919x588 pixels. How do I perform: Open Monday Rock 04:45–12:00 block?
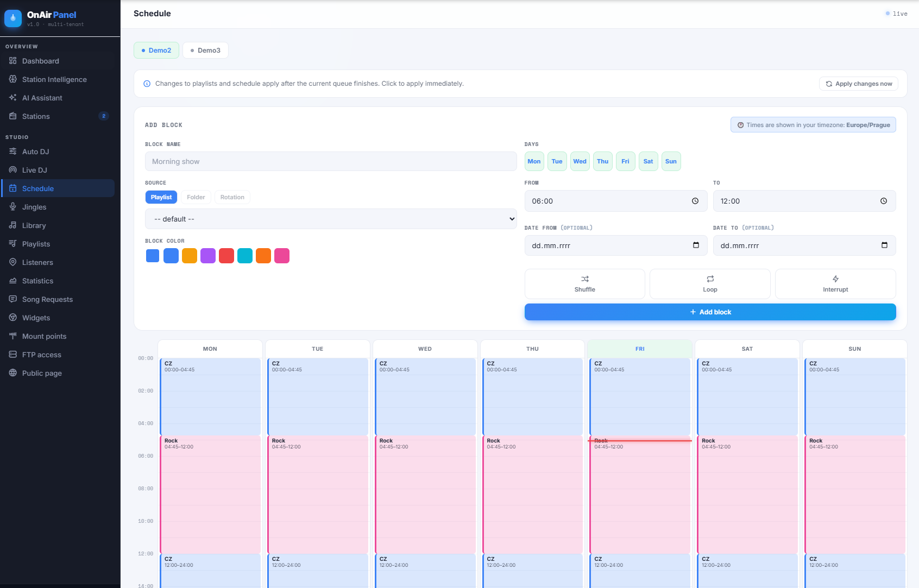(210, 495)
